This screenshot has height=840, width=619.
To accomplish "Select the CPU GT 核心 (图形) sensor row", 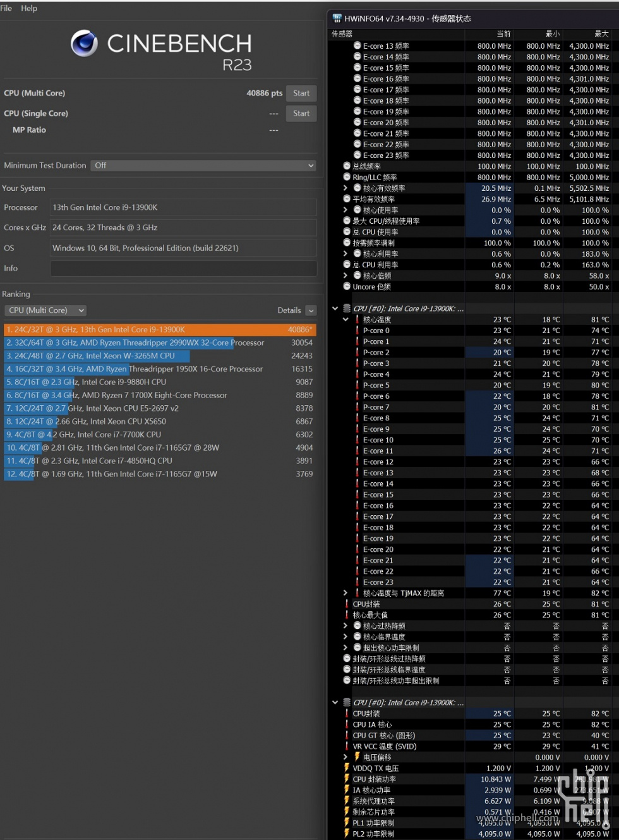I will coord(473,736).
